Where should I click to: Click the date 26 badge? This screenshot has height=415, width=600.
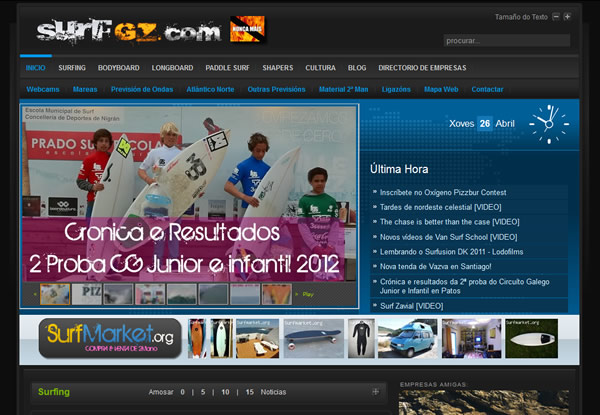click(485, 124)
